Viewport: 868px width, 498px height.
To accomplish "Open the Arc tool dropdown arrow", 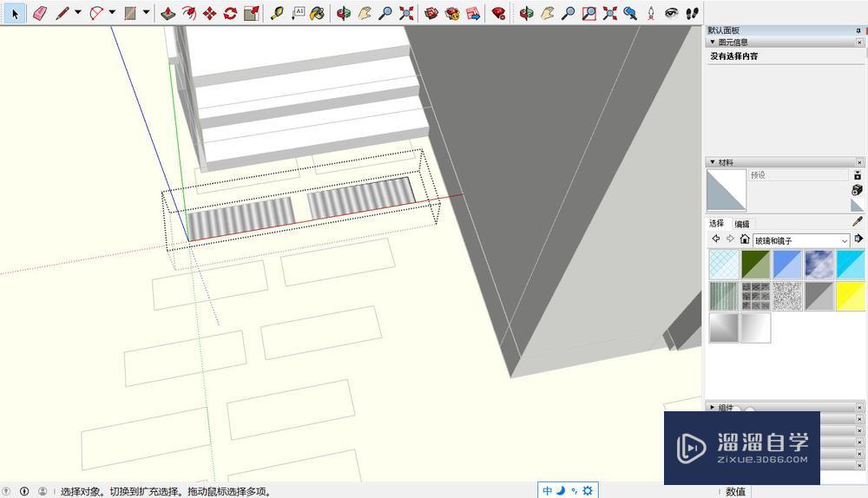I will click(x=112, y=12).
